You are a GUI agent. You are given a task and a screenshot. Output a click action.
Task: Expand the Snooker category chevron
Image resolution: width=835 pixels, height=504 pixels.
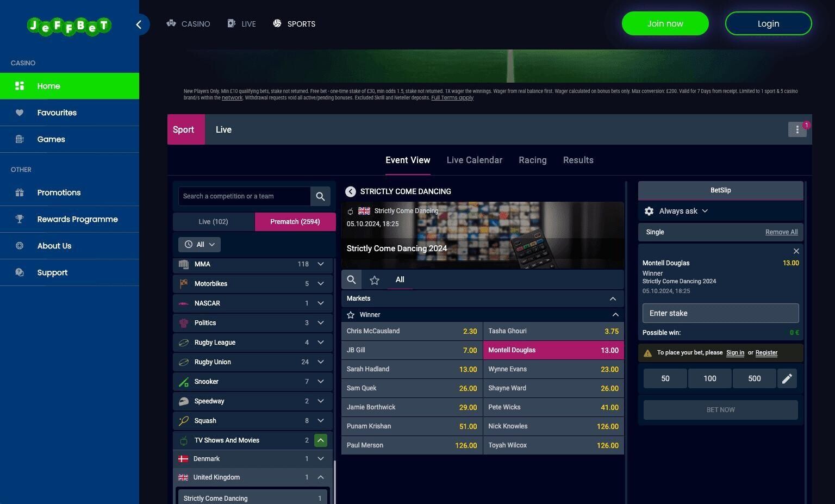pyautogui.click(x=321, y=382)
